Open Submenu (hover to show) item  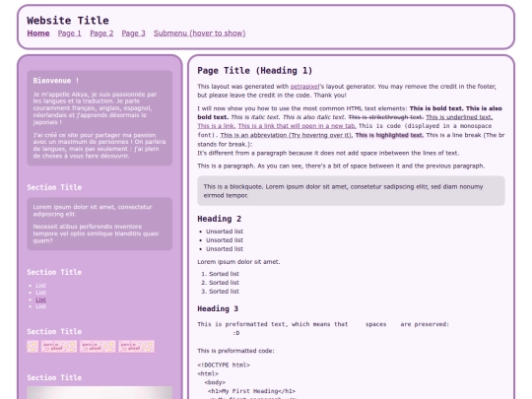click(199, 33)
